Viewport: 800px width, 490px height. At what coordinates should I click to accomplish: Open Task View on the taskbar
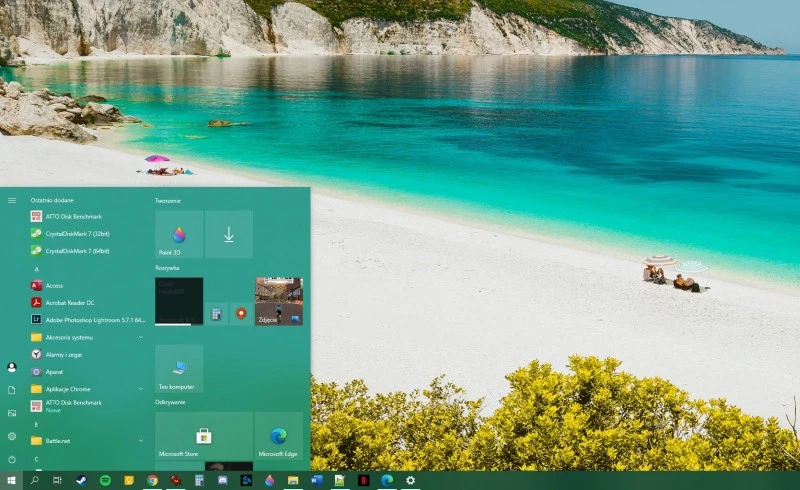[57, 480]
